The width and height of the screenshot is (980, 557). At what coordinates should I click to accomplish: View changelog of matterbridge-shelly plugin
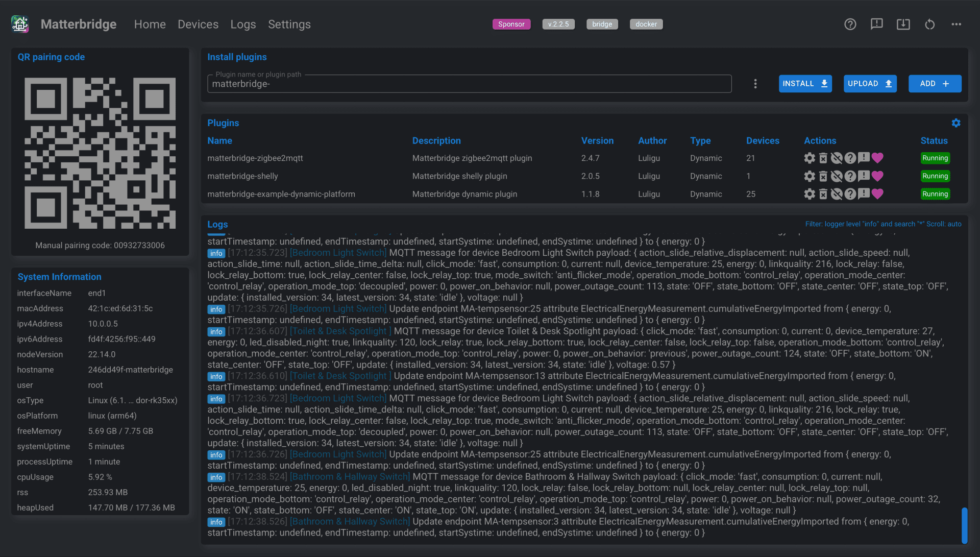(x=864, y=176)
